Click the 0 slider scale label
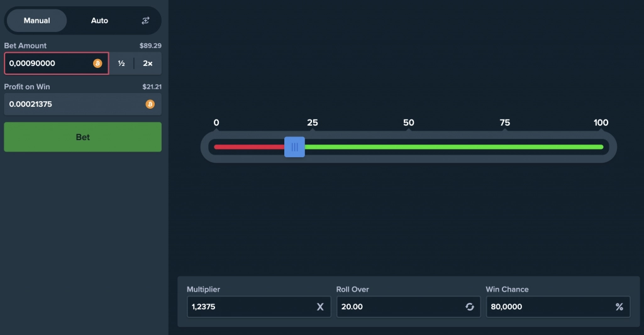The image size is (644, 335). pos(216,123)
